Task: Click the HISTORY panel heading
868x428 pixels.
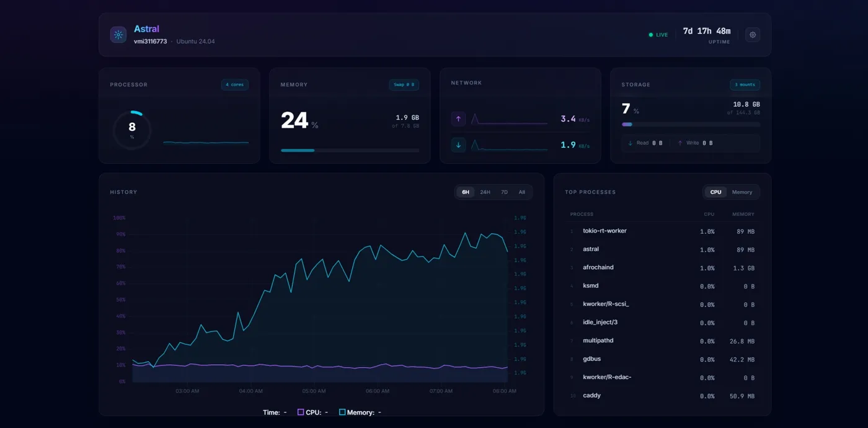Action: pos(123,192)
